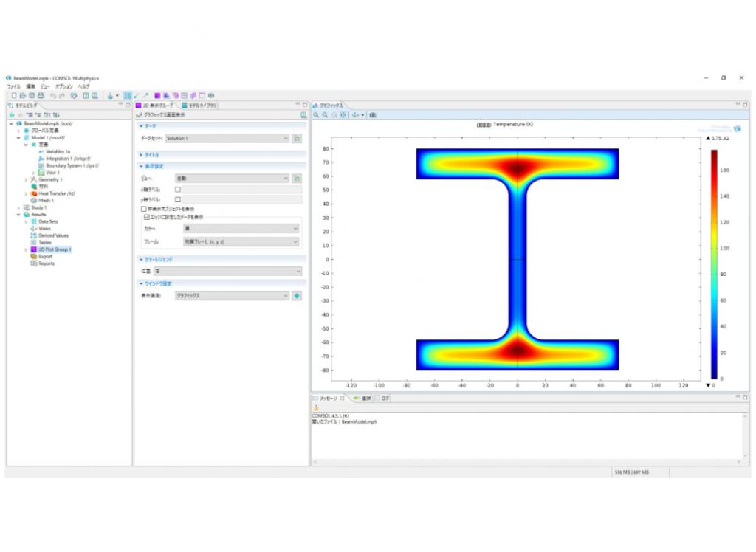Click the temperature color legend bar
Screen dimensions: 756x552
[x=714, y=263]
